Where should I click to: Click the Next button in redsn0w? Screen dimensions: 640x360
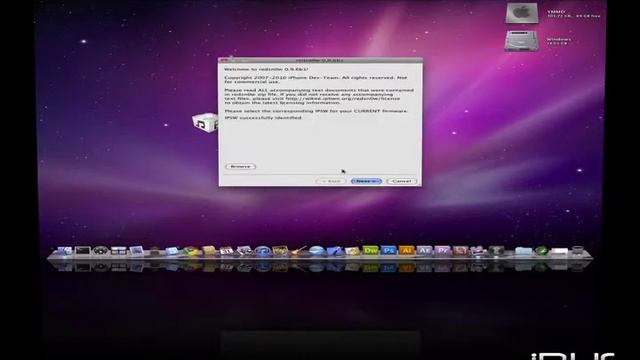click(366, 181)
